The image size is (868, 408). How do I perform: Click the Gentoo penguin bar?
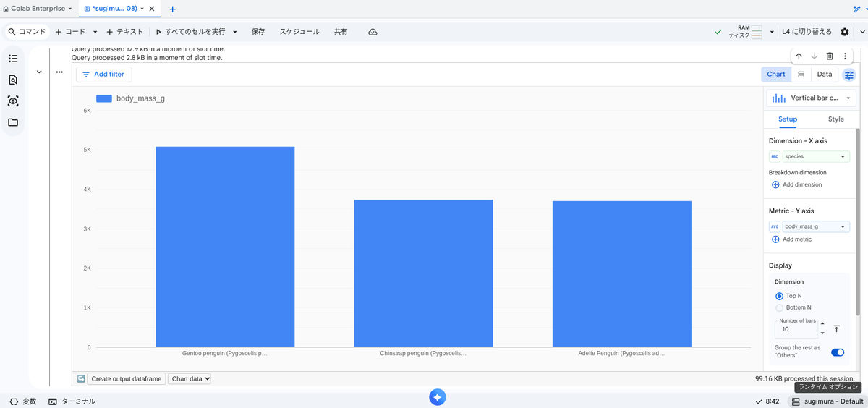(x=225, y=247)
